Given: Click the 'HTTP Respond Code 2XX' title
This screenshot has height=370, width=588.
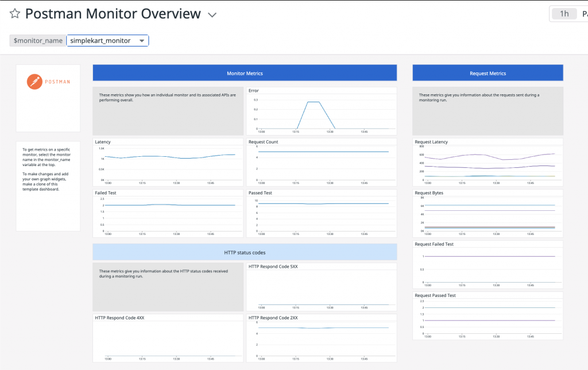Looking at the screenshot, I should (x=273, y=318).
